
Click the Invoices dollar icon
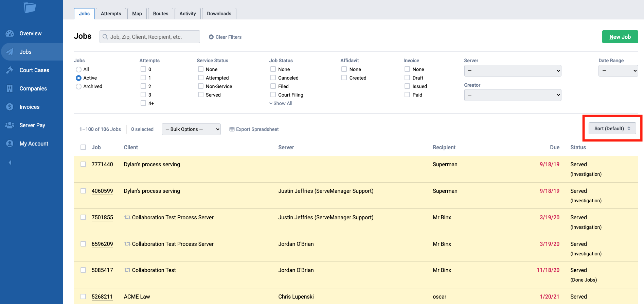pos(10,107)
